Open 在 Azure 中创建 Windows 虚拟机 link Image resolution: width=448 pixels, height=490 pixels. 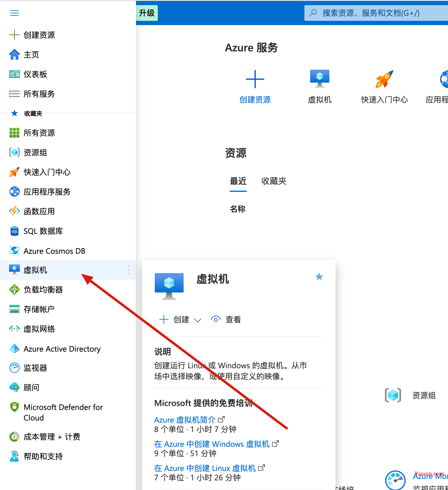point(212,444)
